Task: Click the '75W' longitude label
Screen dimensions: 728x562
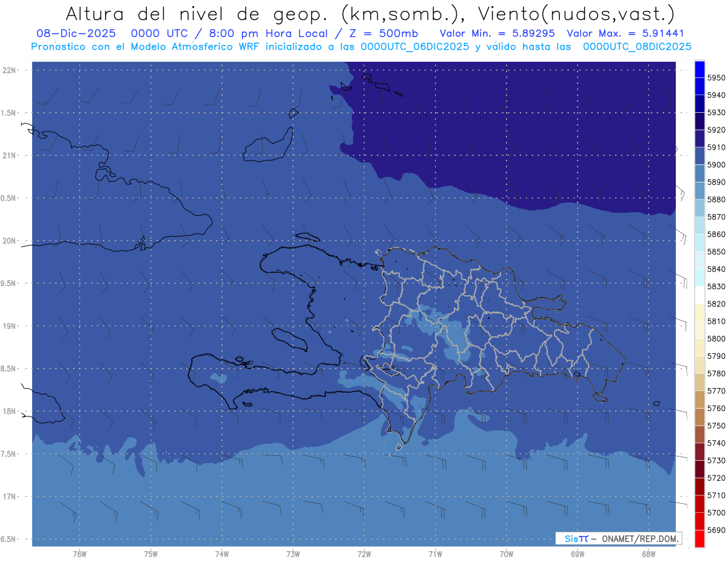Action: tap(151, 554)
